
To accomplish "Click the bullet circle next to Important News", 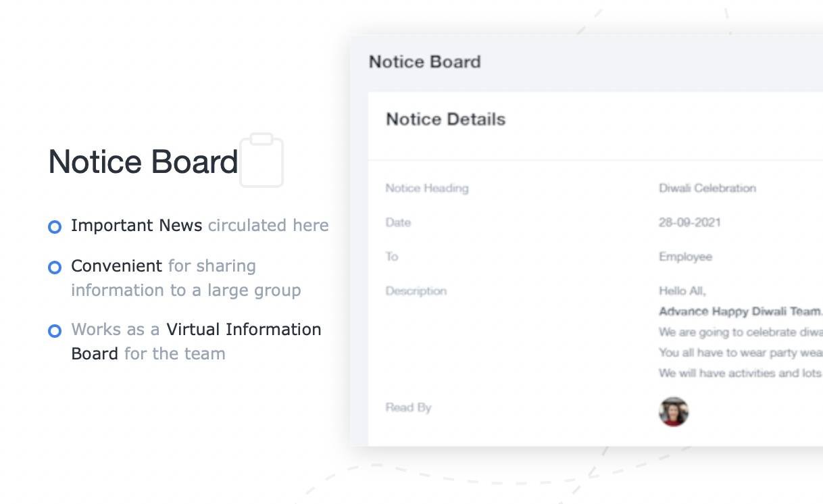I will [x=55, y=227].
